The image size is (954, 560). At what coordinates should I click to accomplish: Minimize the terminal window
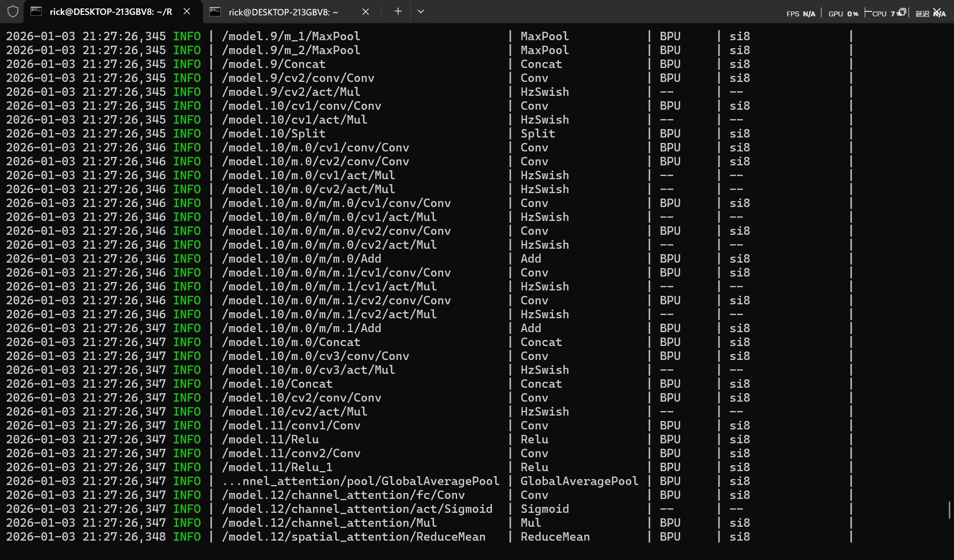868,12
